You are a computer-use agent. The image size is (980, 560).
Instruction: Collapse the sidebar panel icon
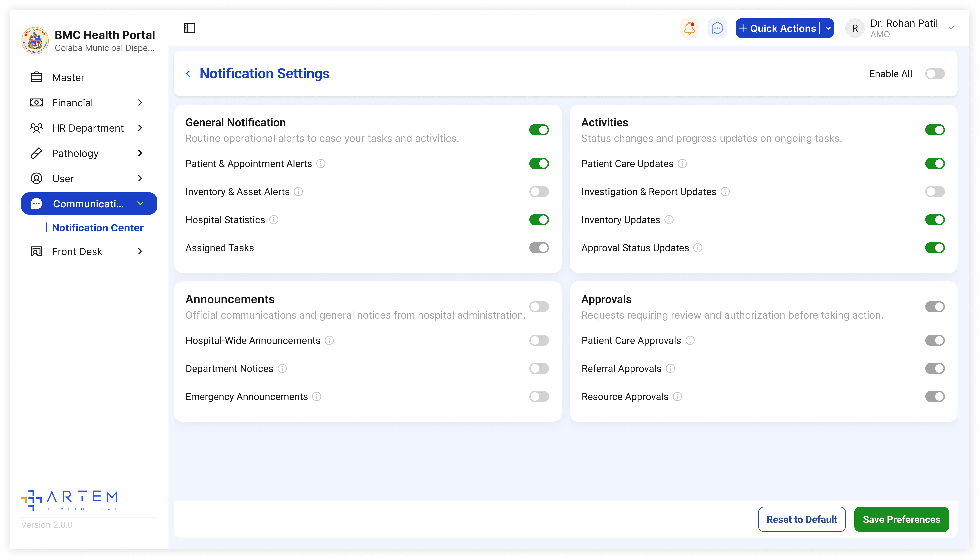point(189,28)
